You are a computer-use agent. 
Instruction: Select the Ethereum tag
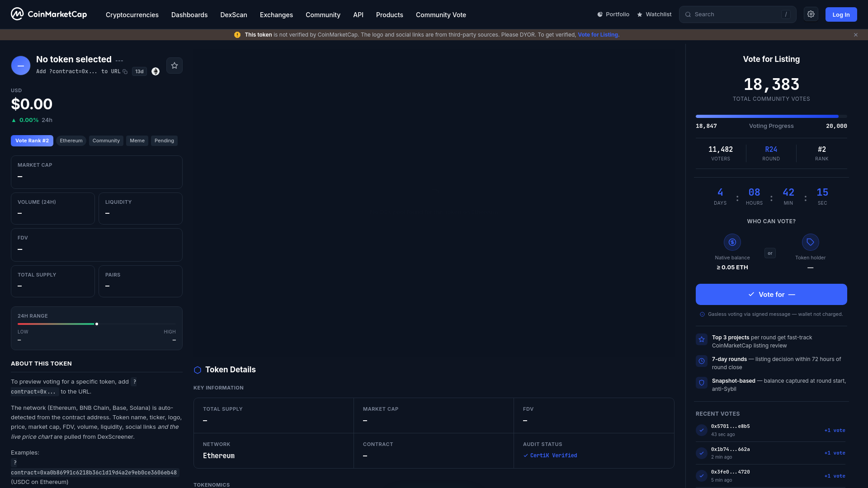[x=71, y=141]
